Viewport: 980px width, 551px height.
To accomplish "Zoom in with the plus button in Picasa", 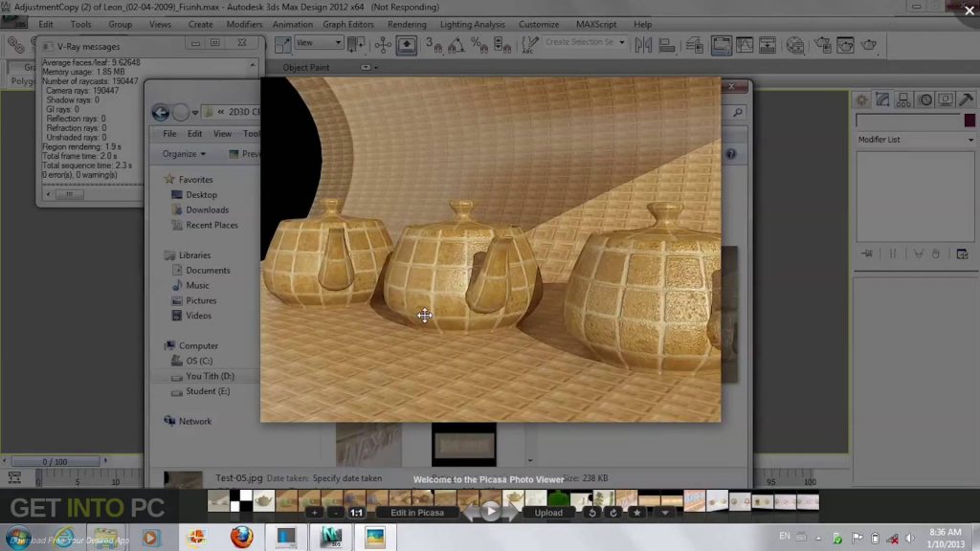I will (314, 513).
